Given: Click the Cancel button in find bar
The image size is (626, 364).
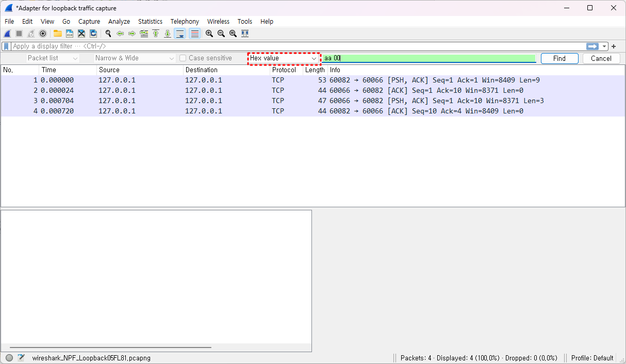Looking at the screenshot, I should (601, 58).
